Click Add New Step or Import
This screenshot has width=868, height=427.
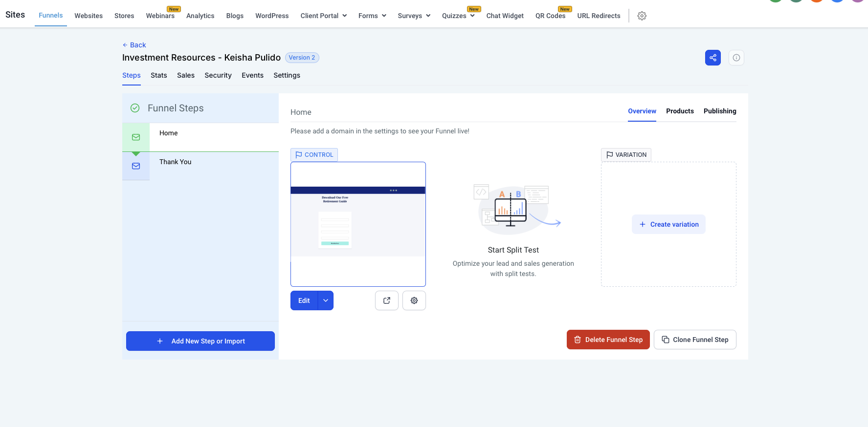coord(200,341)
